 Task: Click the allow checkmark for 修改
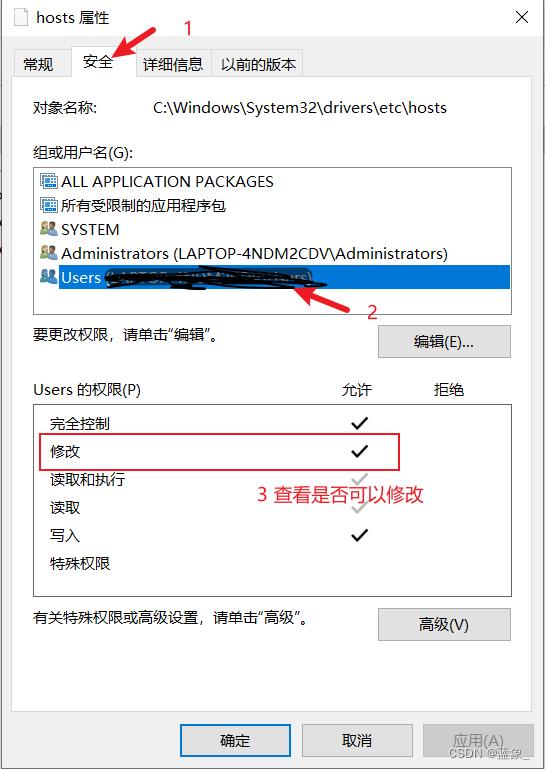click(360, 451)
